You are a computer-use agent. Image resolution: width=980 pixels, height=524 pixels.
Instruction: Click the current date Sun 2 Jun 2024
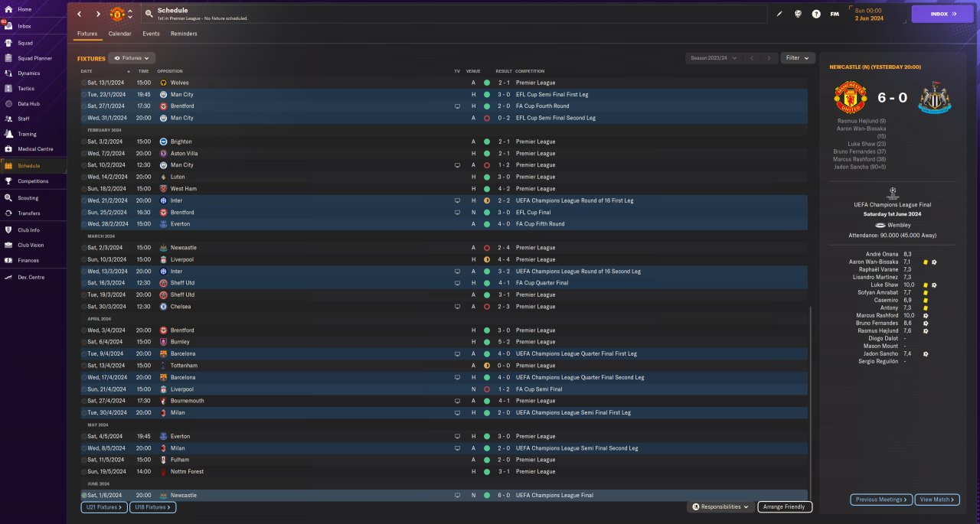[868, 14]
